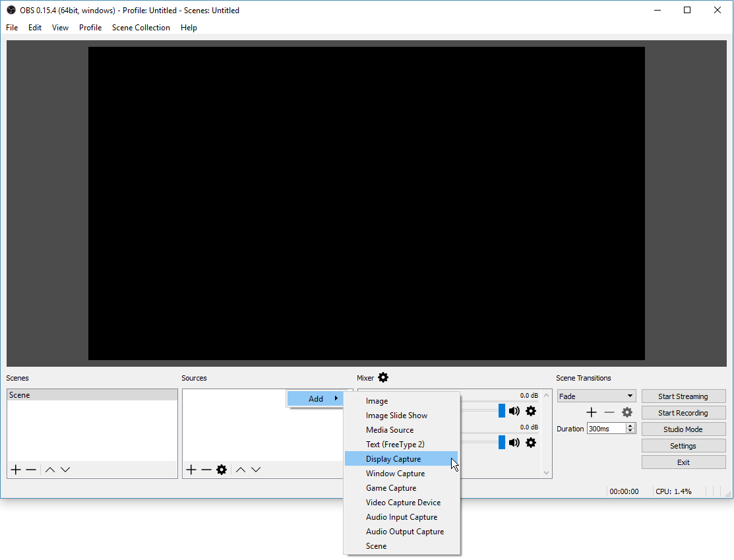
Task: Toggle Studio Mode
Action: point(683,429)
